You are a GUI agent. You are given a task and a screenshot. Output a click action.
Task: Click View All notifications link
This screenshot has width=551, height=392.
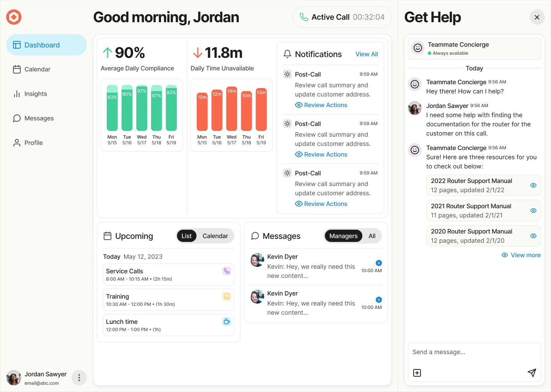366,54
